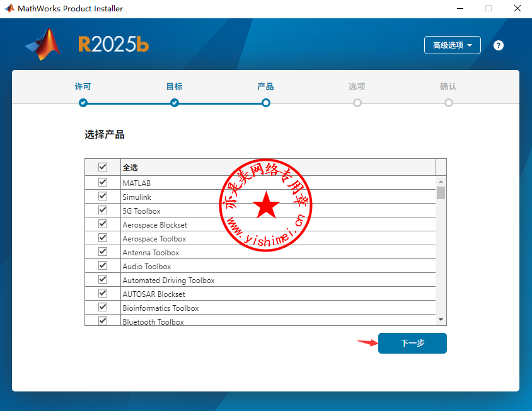
Task: Click the MATLAB logo in header
Action: click(43, 44)
